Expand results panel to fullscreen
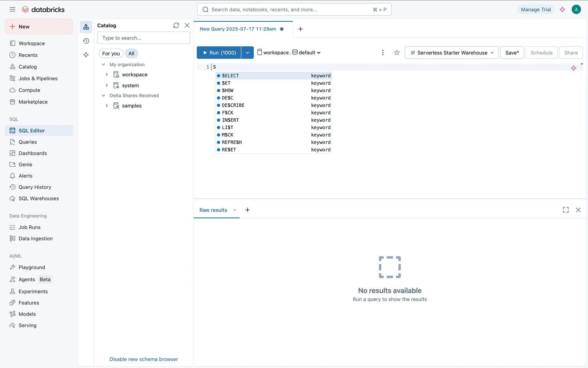 [x=566, y=210]
